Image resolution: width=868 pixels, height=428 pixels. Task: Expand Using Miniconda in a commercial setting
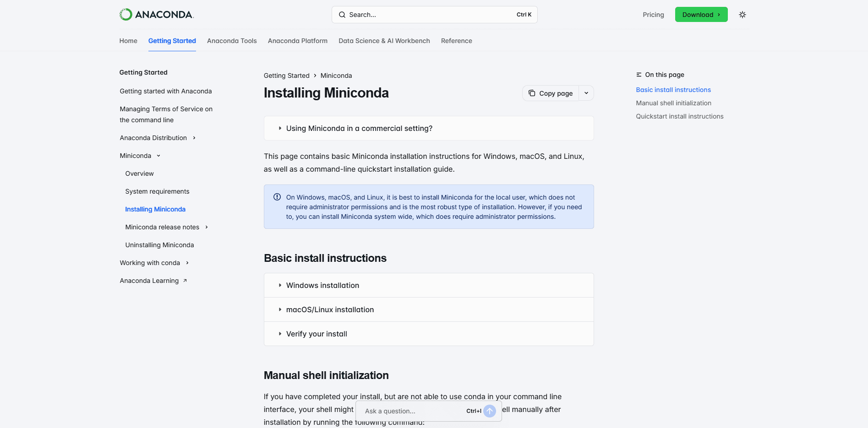[x=429, y=128]
